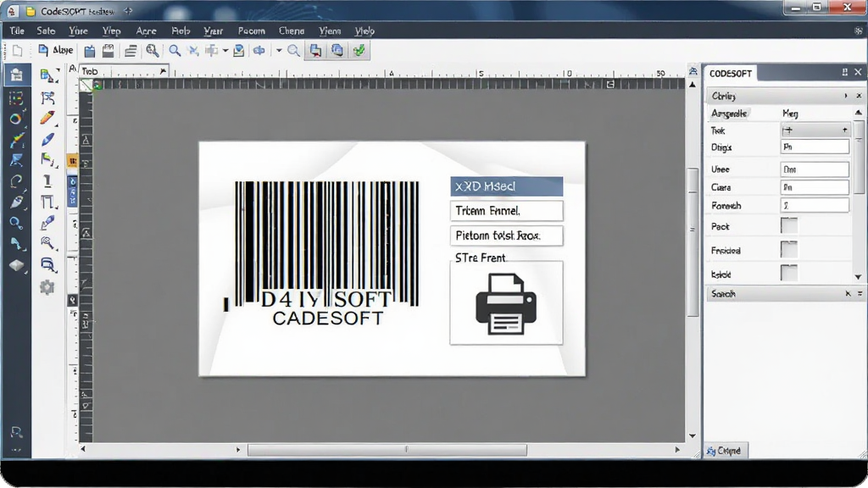Click the Ciara input field

click(815, 187)
